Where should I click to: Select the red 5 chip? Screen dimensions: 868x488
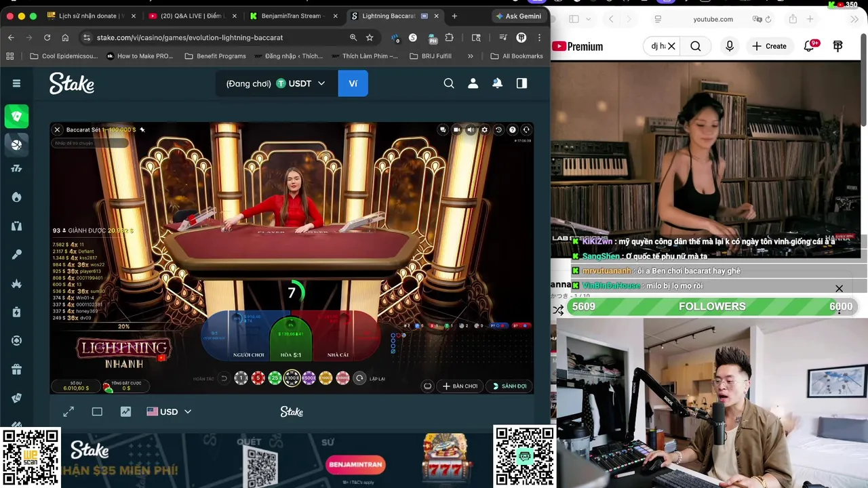[x=258, y=378]
